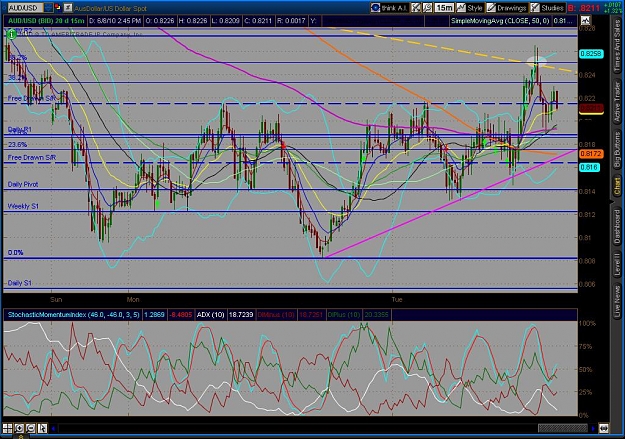Open the Big Buttons side tab
This screenshot has height=439, width=625.
pyautogui.click(x=617, y=150)
